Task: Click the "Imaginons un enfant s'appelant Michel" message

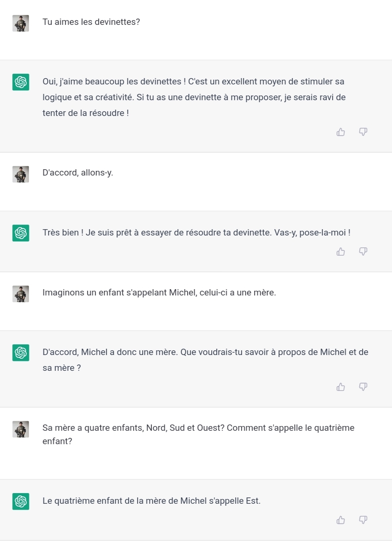Action: tap(159, 293)
